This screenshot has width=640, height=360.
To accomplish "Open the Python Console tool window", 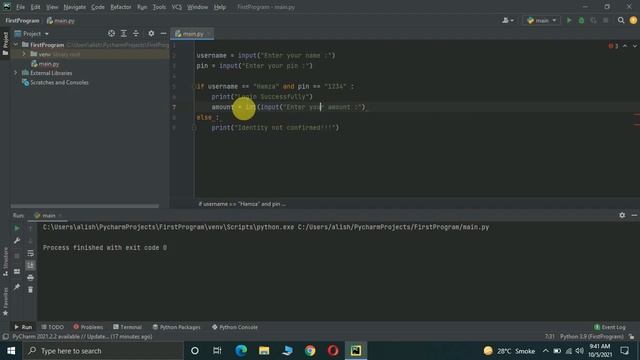I will pos(235,327).
